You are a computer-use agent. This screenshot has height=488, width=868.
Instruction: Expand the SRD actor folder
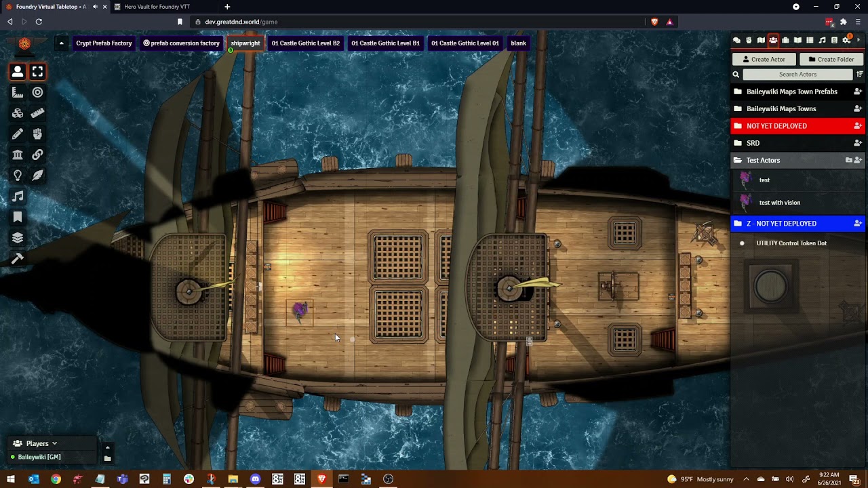[753, 143]
